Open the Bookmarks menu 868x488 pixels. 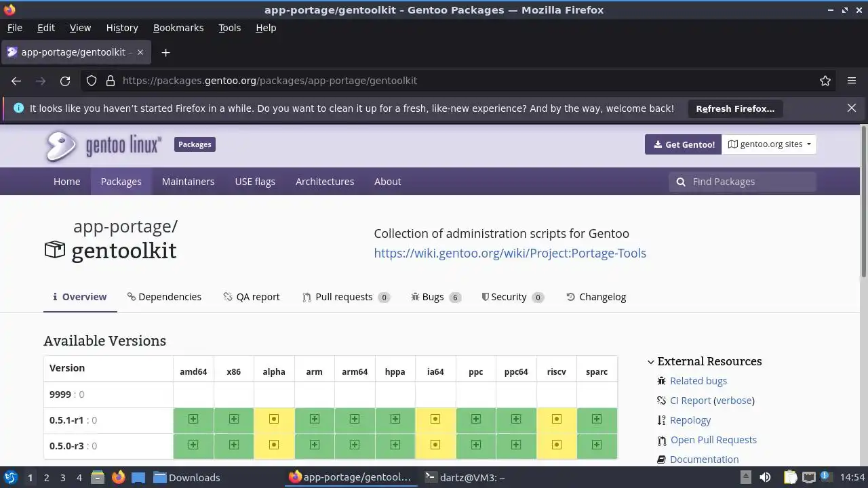(178, 28)
